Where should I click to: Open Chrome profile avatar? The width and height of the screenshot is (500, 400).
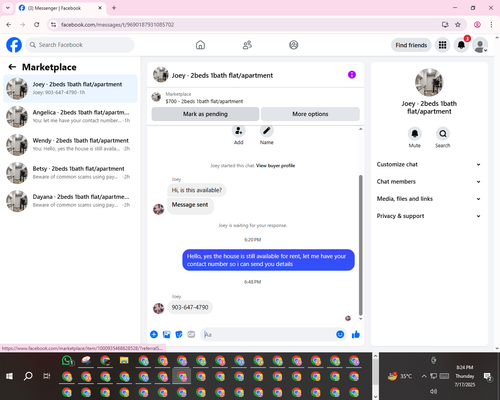point(477,25)
